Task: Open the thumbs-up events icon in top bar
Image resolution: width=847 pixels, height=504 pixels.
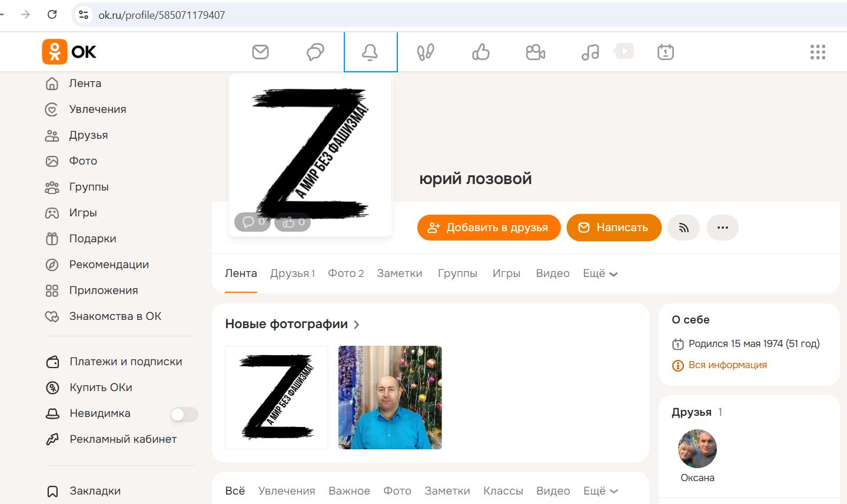Action: (x=481, y=52)
